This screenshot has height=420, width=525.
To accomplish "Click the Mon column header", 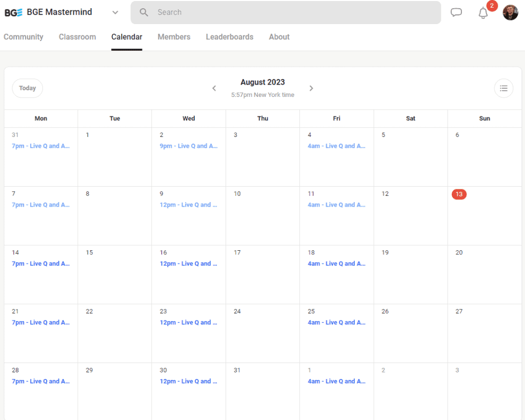I will pyautogui.click(x=41, y=118).
